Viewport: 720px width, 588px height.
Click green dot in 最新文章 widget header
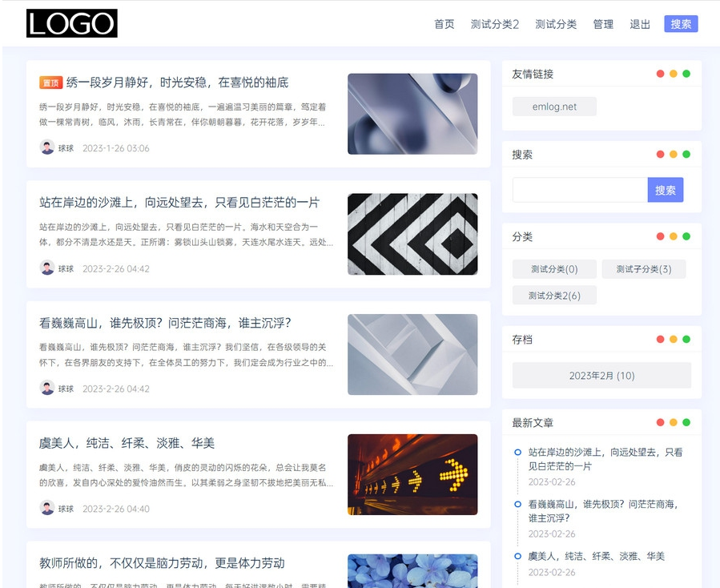tap(686, 422)
